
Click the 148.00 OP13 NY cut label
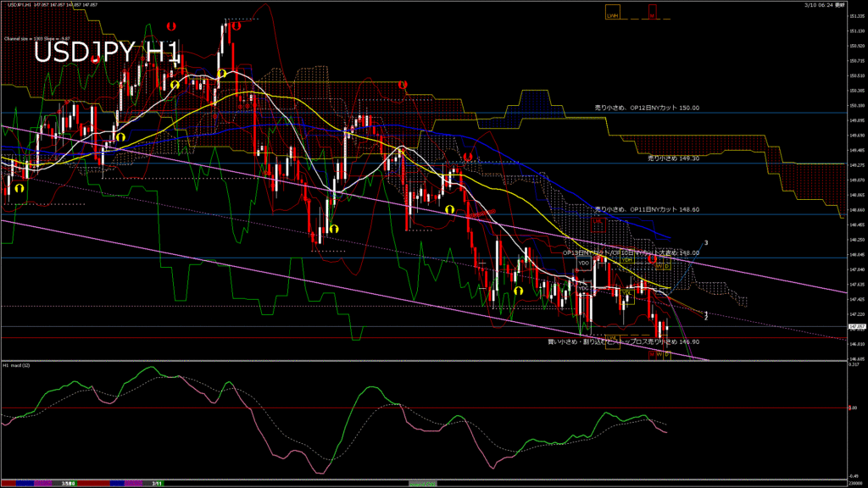point(632,252)
